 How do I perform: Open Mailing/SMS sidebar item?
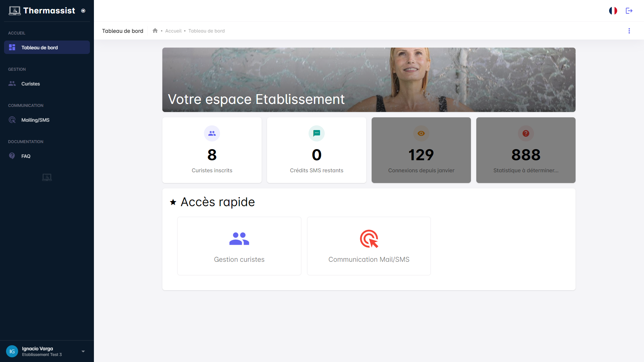35,120
